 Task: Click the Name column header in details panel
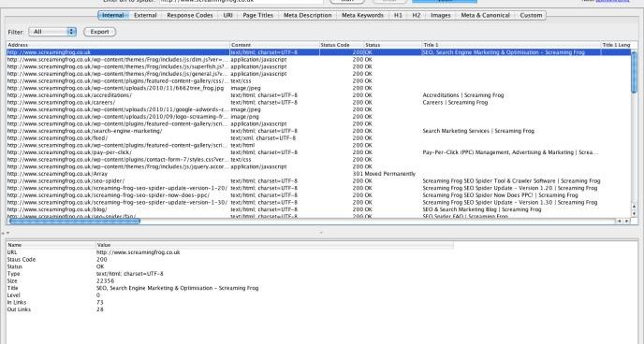(51, 245)
